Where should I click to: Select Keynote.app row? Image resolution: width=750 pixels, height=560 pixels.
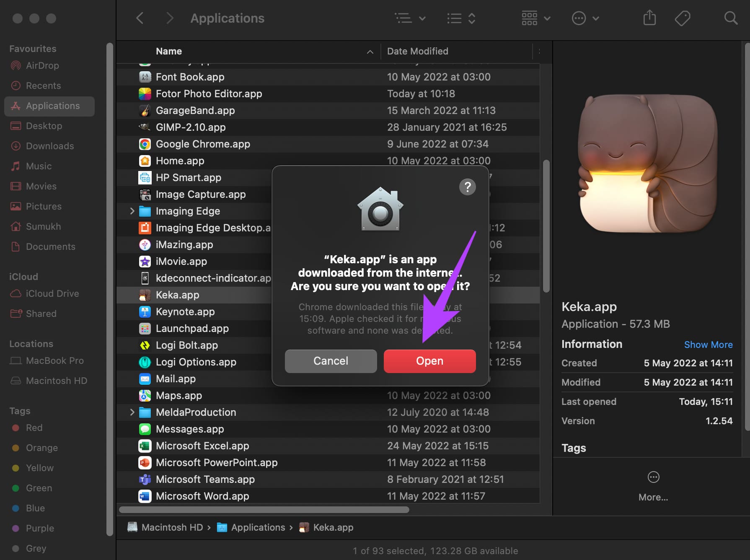[x=194, y=311]
